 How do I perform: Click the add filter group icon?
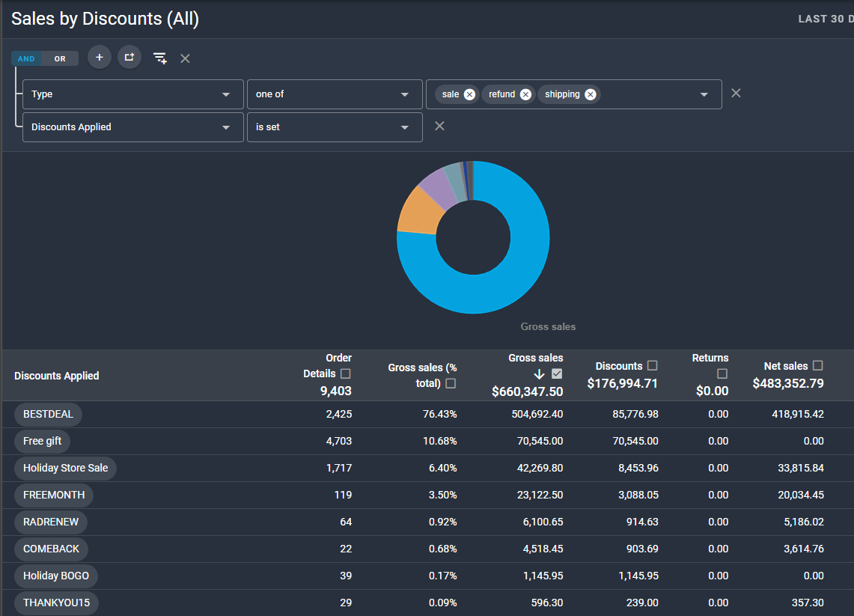(129, 57)
